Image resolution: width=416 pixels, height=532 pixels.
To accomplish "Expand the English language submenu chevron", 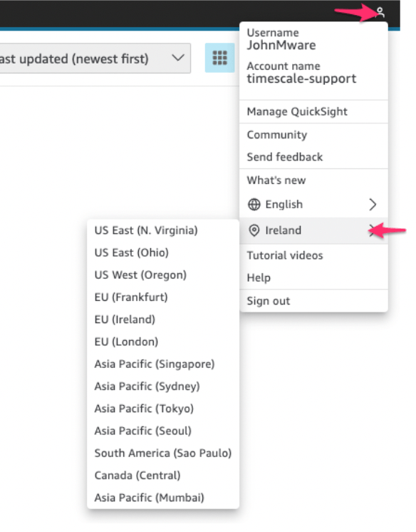I will (x=373, y=205).
